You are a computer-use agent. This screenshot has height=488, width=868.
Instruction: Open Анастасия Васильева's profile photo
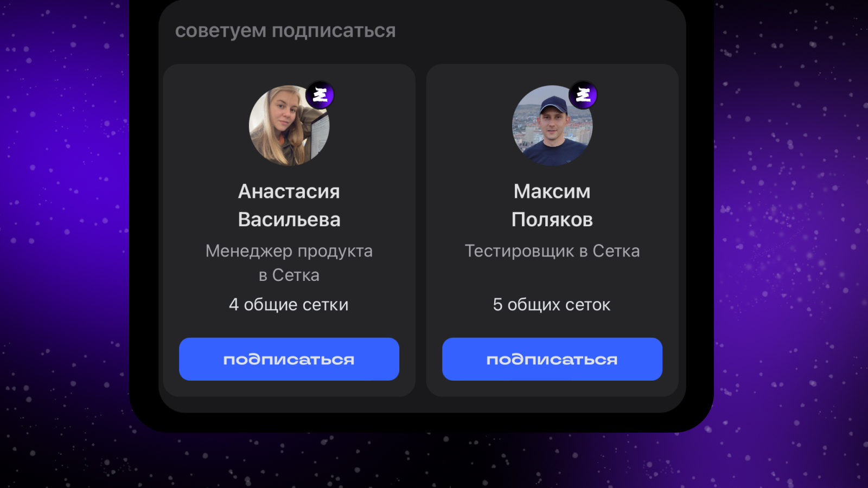pyautogui.click(x=289, y=126)
